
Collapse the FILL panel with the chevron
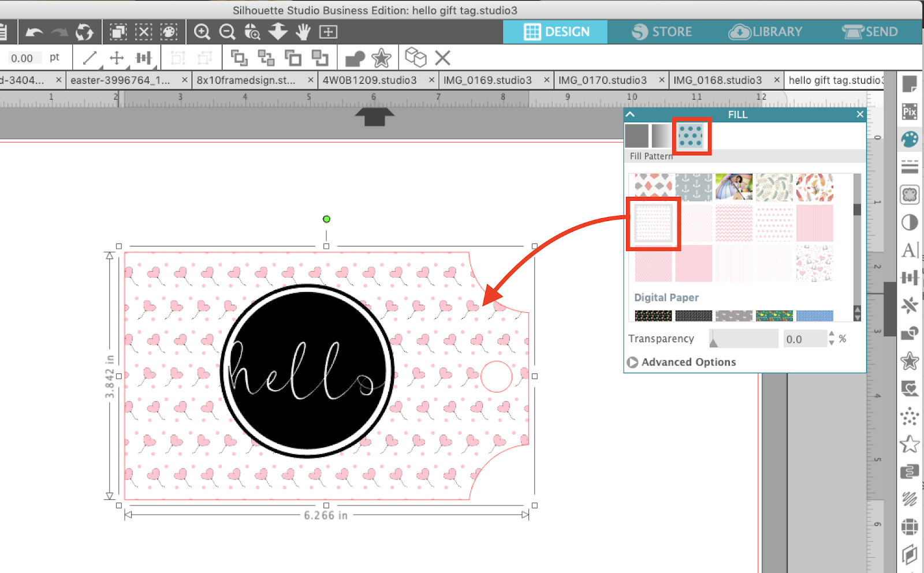coord(630,114)
